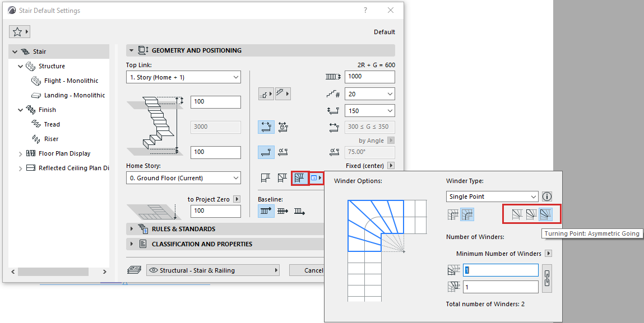The height and width of the screenshot is (323, 644).
Task: Click the tree scrollbar right arrow
Action: tap(105, 271)
